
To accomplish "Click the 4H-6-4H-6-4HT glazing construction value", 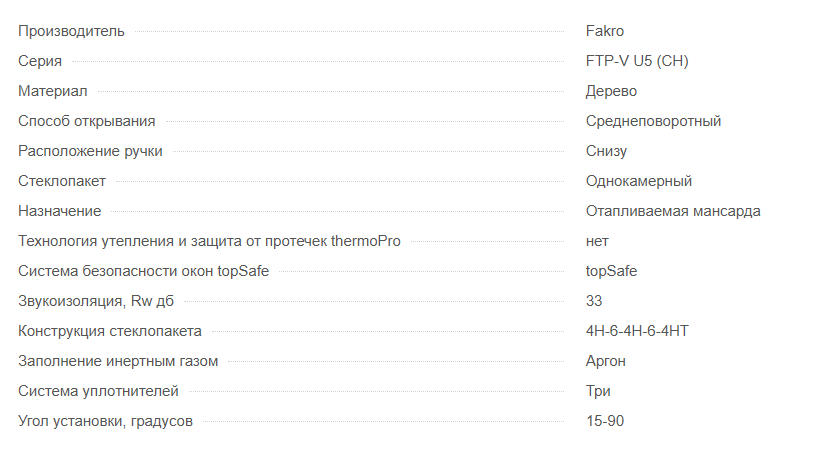I will [x=637, y=331].
